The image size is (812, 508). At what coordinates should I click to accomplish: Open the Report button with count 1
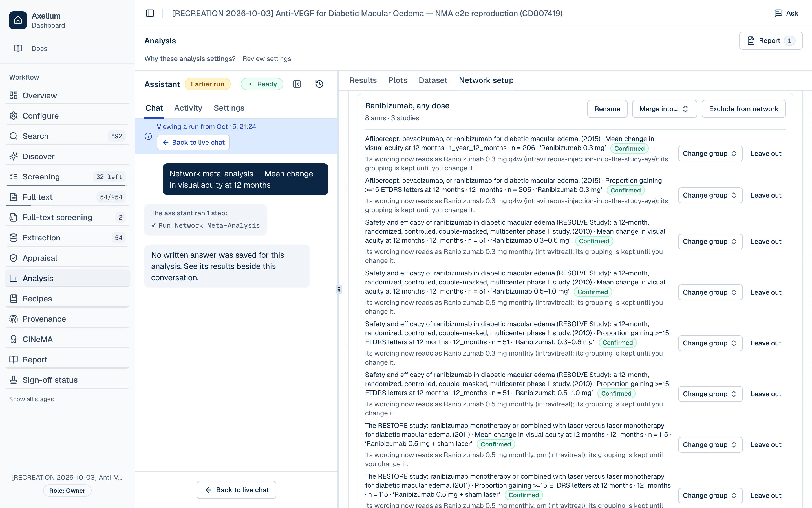coord(771,41)
